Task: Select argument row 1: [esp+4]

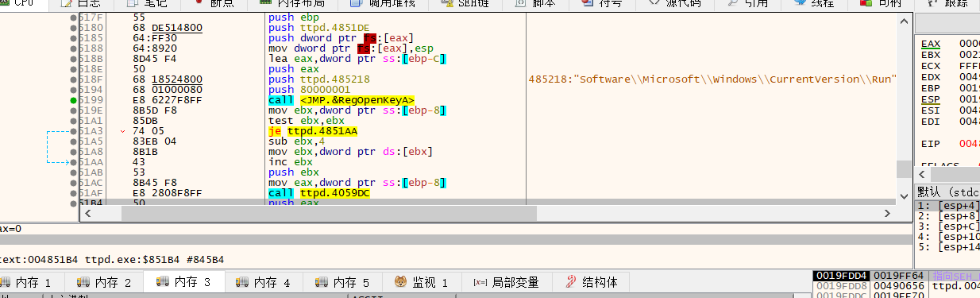Action: 948,205
